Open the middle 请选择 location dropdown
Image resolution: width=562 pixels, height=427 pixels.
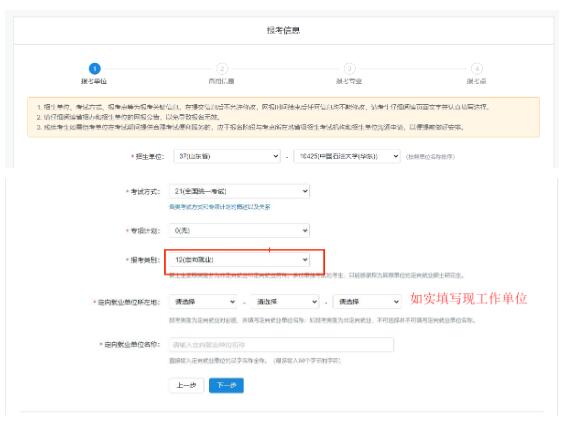click(x=285, y=302)
